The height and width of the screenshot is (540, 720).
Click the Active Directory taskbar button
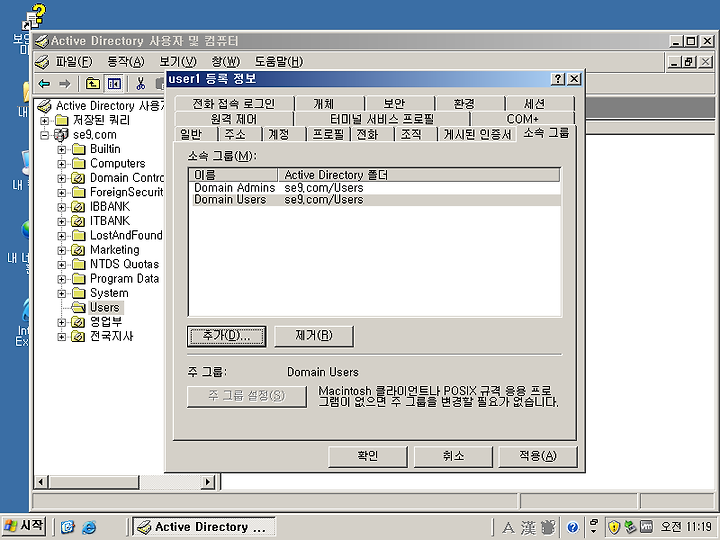click(x=204, y=527)
